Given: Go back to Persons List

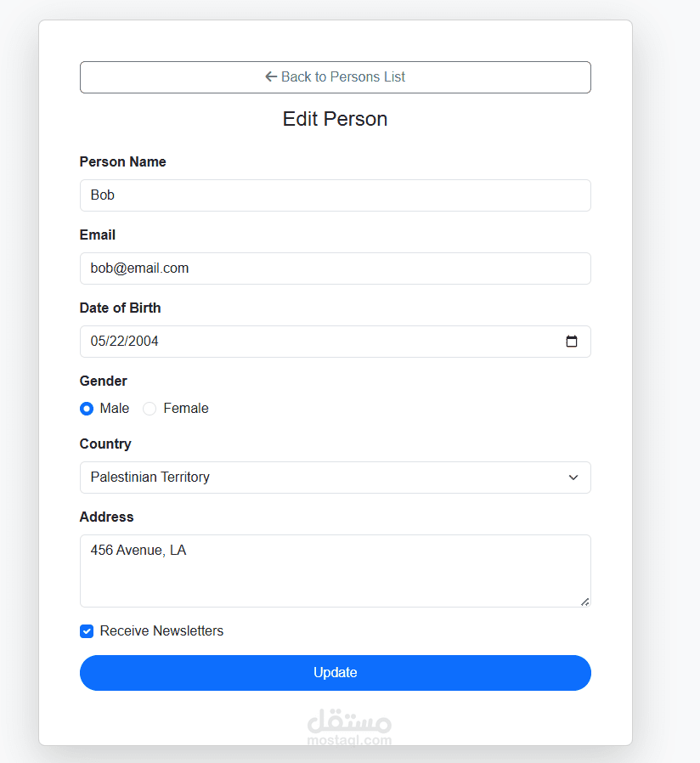Looking at the screenshot, I should click(335, 77).
